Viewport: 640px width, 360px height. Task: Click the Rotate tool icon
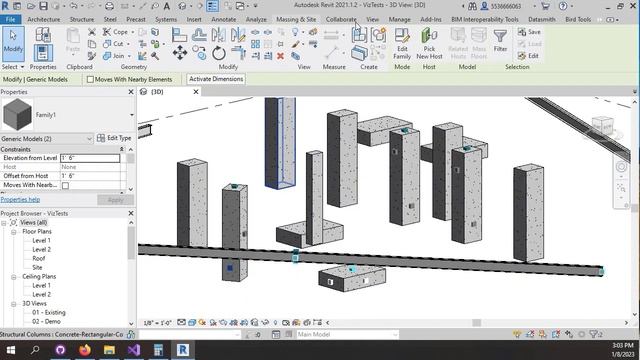click(219, 53)
